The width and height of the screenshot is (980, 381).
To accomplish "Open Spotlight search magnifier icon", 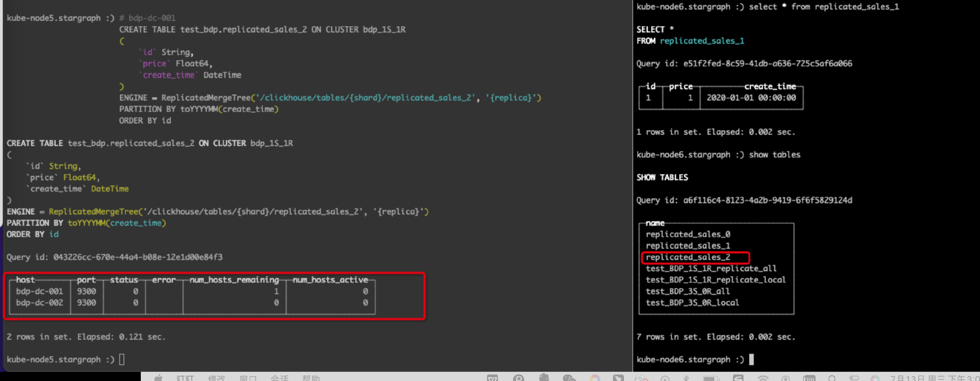I will 832,378.
